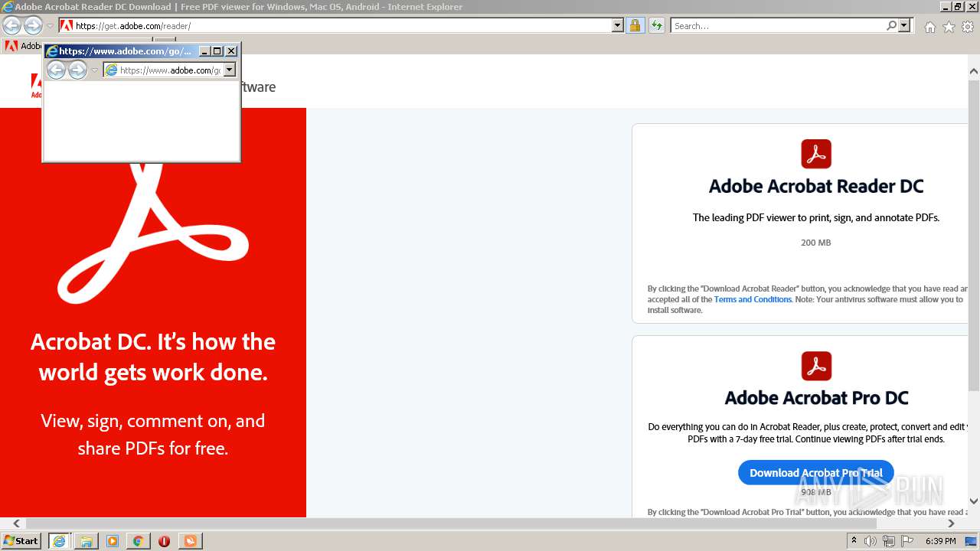Click the horizontal scrollbar right arrow
980x551 pixels.
(951, 523)
